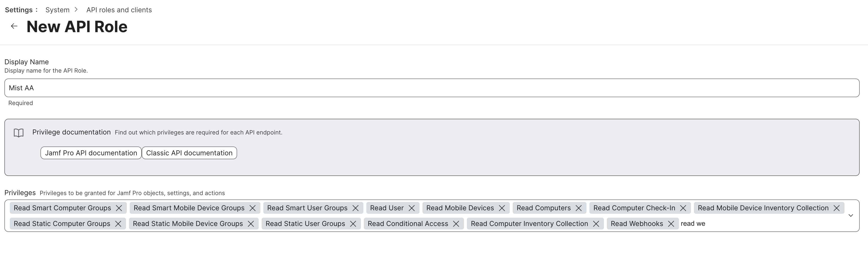Click the privileges search text 'read we'
The height and width of the screenshot is (266, 868).
click(x=693, y=224)
